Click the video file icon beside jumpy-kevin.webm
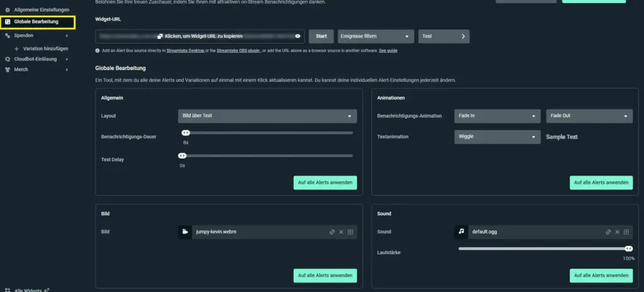Viewport: 644px width, 292px height. click(185, 232)
